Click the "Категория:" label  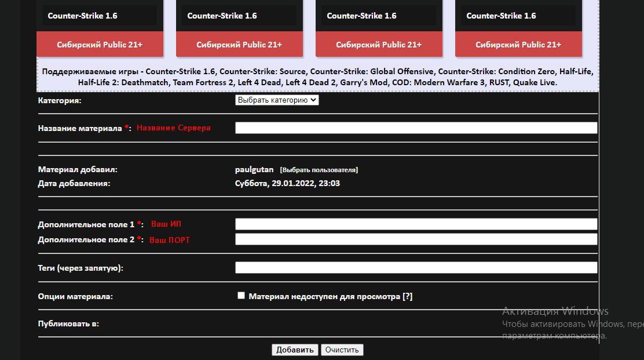pyautogui.click(x=60, y=100)
